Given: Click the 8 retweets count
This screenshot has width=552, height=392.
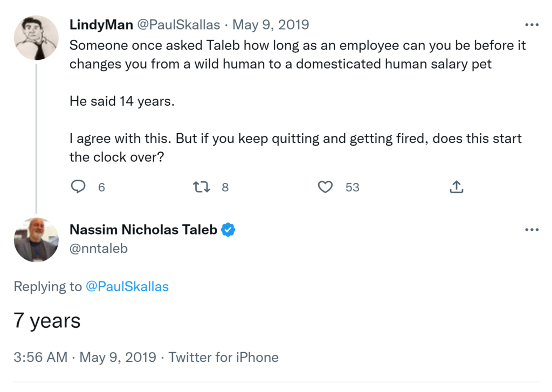Looking at the screenshot, I should 225,188.
